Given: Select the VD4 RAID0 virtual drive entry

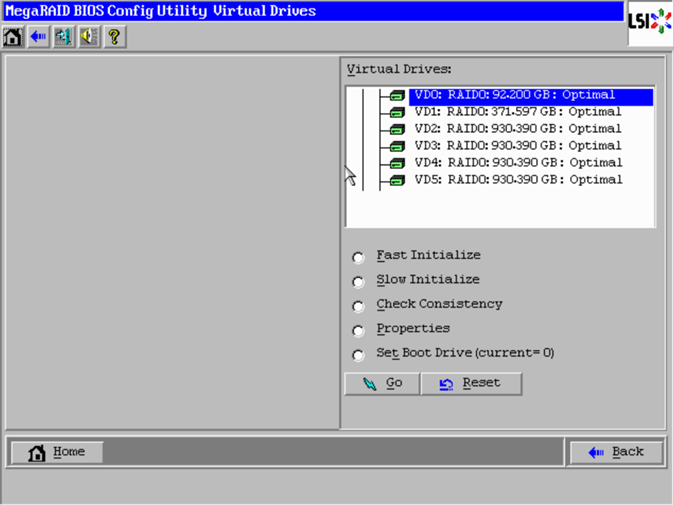Looking at the screenshot, I should (x=517, y=163).
